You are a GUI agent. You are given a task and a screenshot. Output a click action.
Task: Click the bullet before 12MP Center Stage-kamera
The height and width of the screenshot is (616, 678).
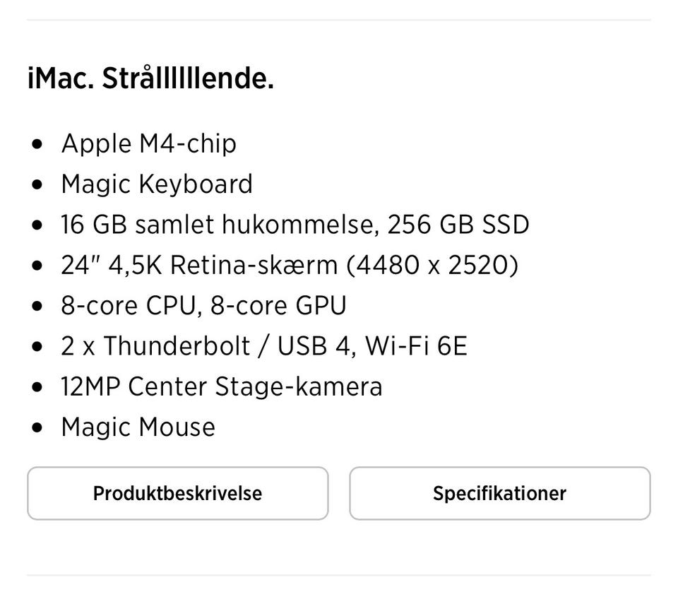click(37, 388)
